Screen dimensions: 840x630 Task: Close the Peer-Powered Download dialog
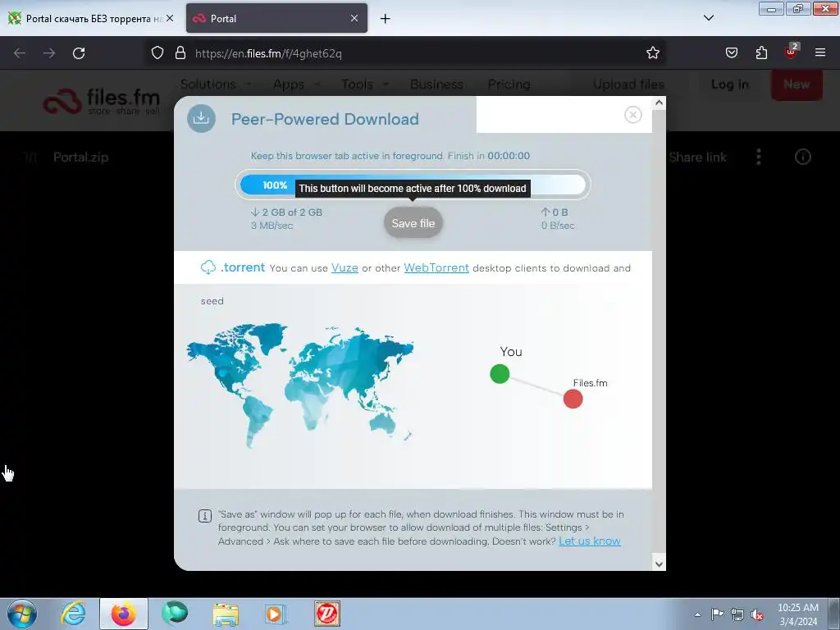(x=632, y=114)
